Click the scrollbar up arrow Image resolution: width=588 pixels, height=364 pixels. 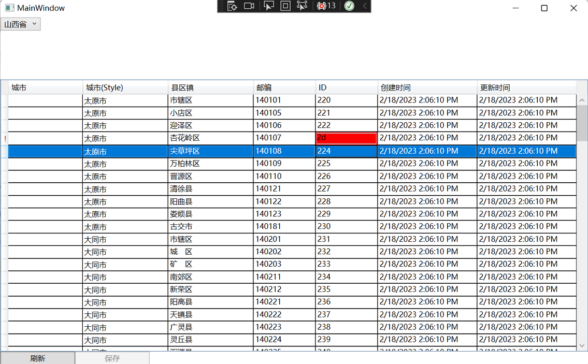tap(582, 100)
